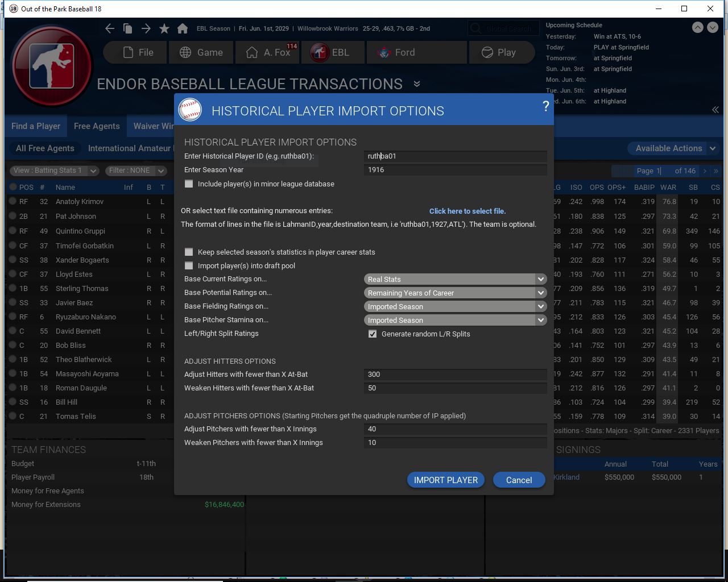
Task: Click the forward navigation arrow
Action: tap(146, 28)
